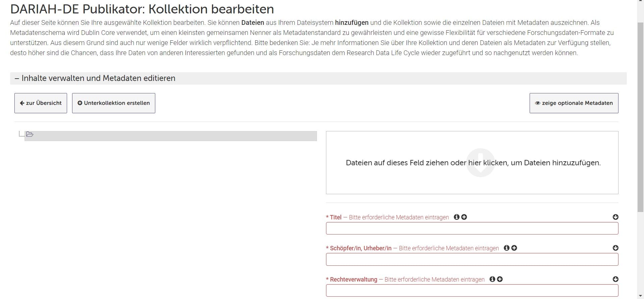The image size is (644, 299).
Task: Focus the Rechteverwaltung text field
Action: tap(472, 291)
